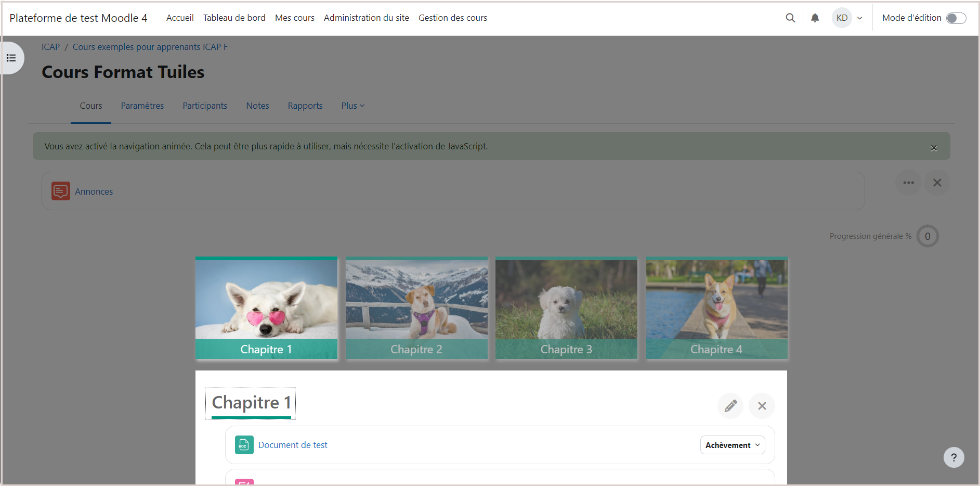Switch to the Participants tab
This screenshot has width=980, height=486.
tap(205, 106)
